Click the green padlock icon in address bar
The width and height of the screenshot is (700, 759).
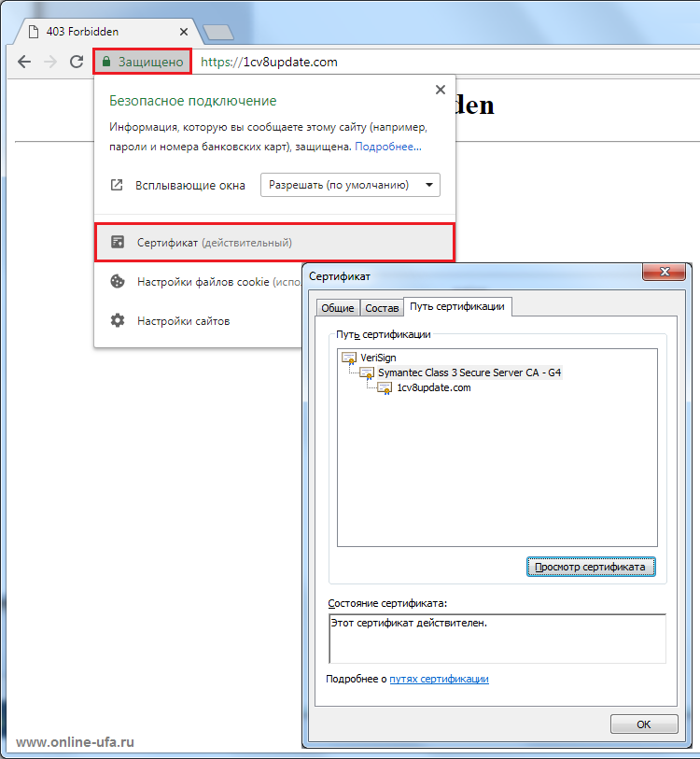click(106, 62)
